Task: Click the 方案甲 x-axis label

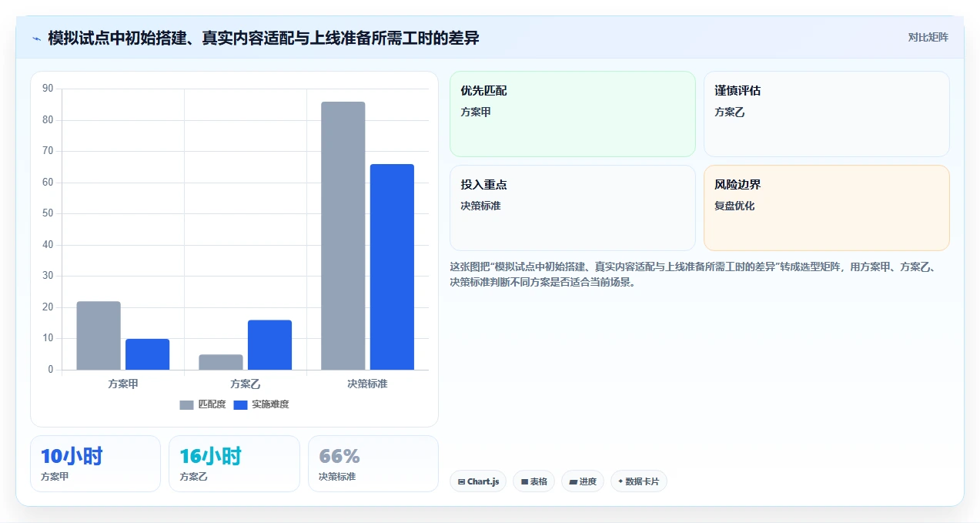Action: coord(123,384)
